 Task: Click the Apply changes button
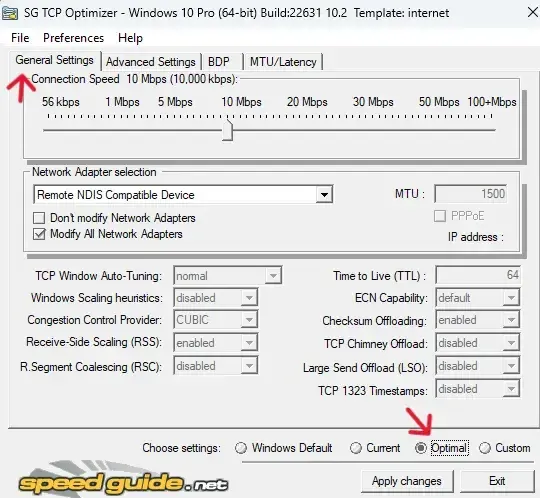[407, 481]
